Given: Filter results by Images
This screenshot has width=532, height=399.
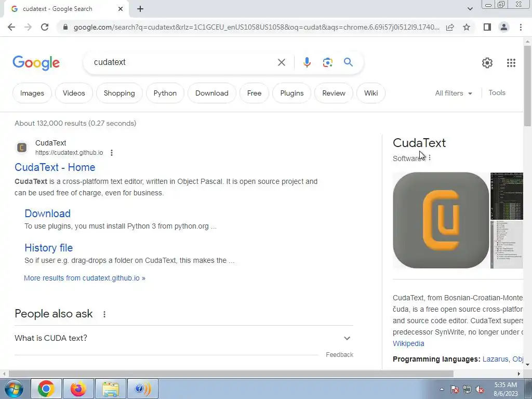Looking at the screenshot, I should tap(32, 94).
